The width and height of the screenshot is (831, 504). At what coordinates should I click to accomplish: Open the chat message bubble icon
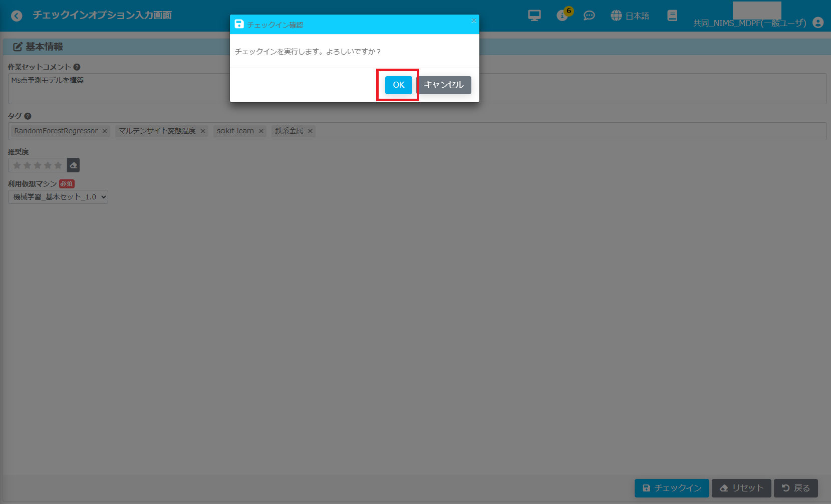click(589, 16)
